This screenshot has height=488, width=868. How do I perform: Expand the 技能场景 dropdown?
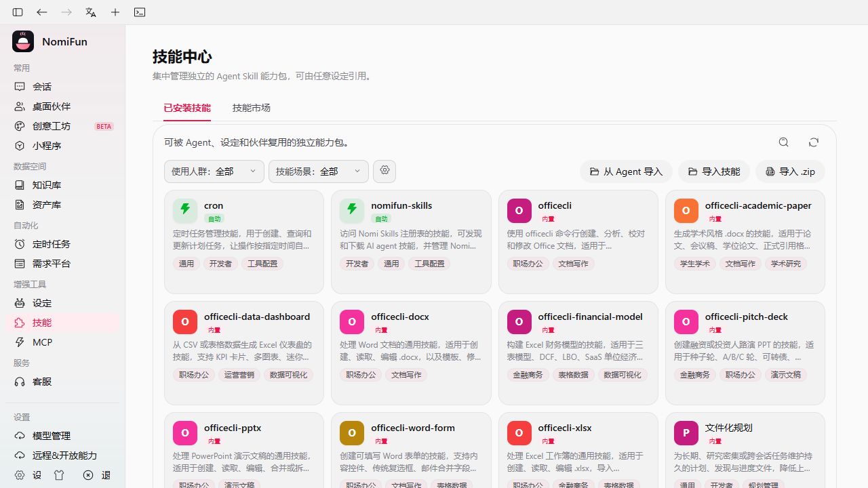pyautogui.click(x=319, y=171)
